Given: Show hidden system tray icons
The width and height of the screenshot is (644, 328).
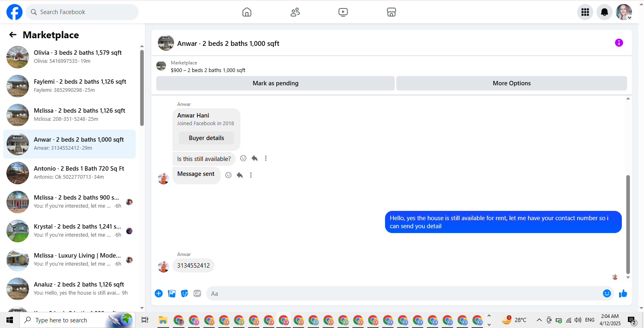Looking at the screenshot, I should [x=539, y=320].
